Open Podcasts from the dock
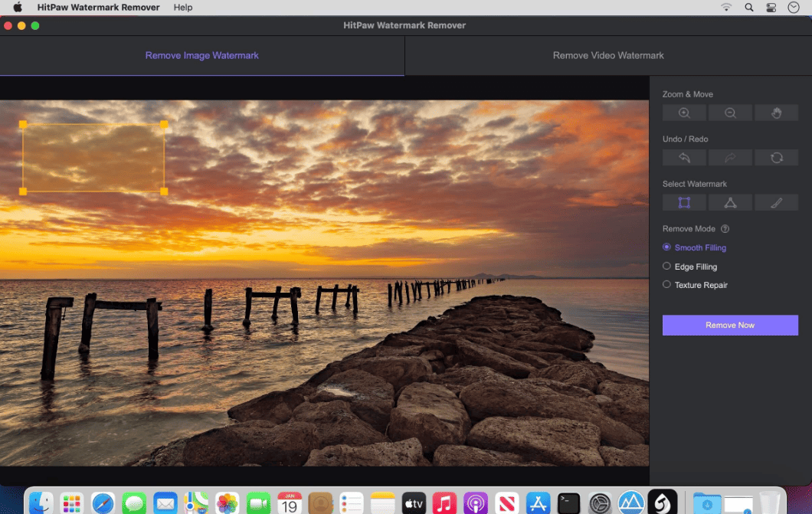The height and width of the screenshot is (514, 812). point(476,503)
